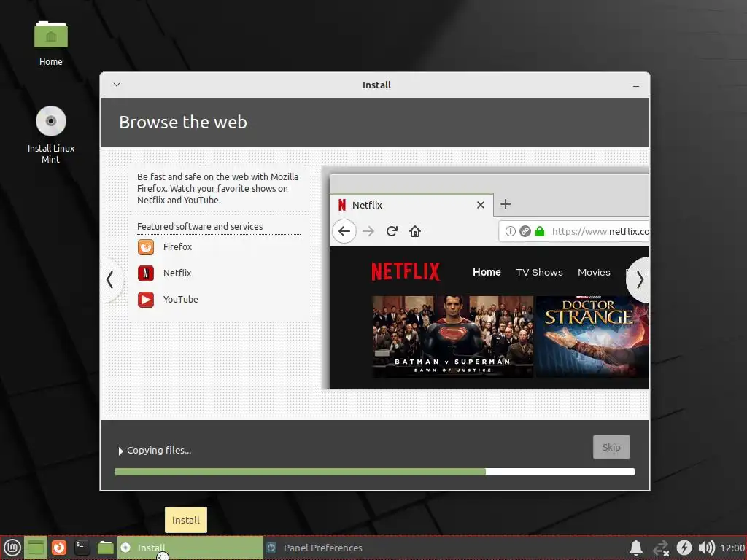Screen dimensions: 747x560
Task: Open network connection tray icon
Action: pyautogui.click(x=660, y=548)
